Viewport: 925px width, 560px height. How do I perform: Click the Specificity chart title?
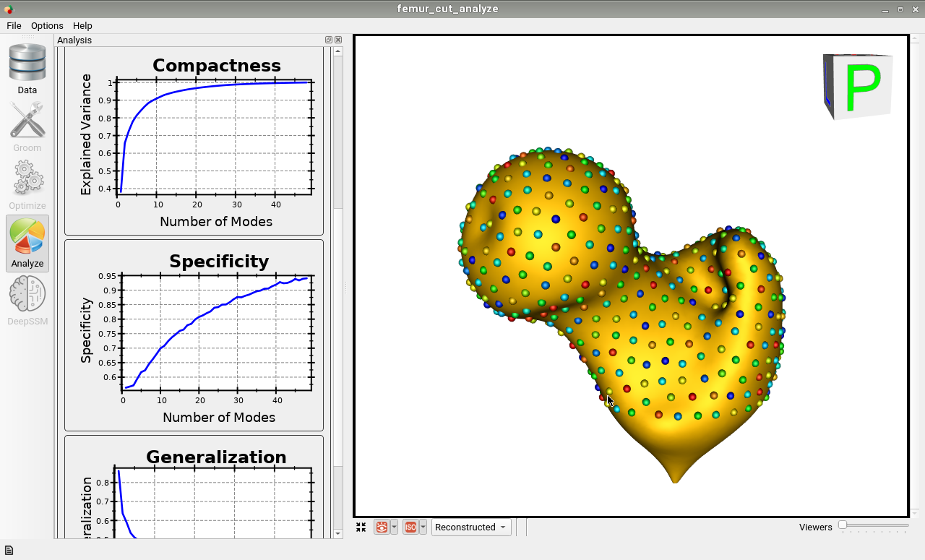pyautogui.click(x=219, y=262)
